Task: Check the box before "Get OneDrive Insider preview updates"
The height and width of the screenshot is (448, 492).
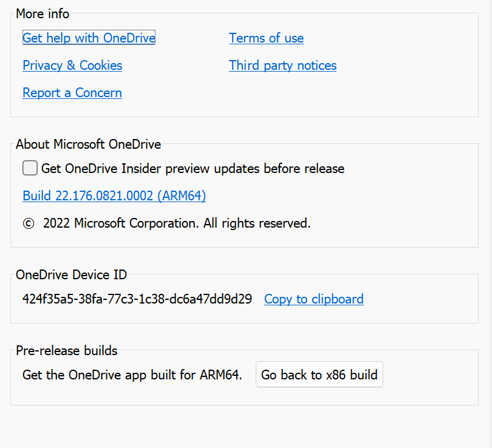Action: click(x=30, y=168)
